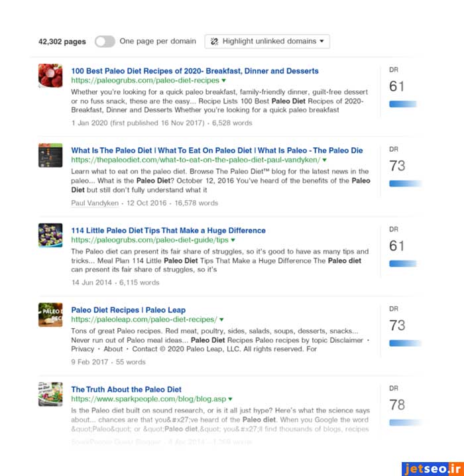Expand the paleogrubs.com/paleo-diet-guide/tips URL arrow

coord(233,240)
